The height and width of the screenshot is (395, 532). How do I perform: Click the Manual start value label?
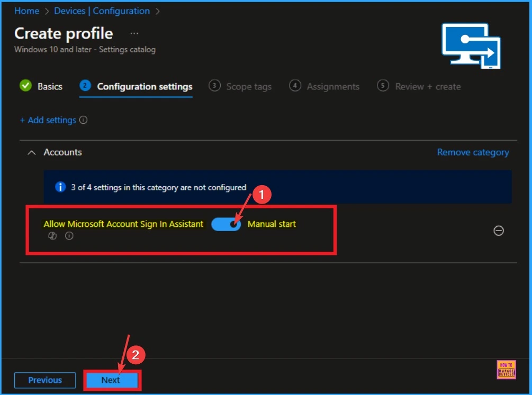272,224
